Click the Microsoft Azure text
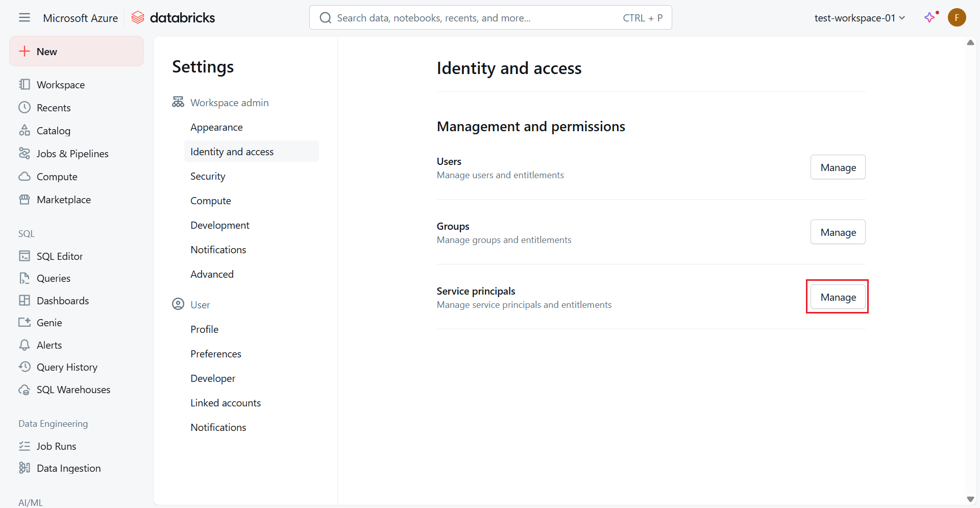This screenshot has height=508, width=980. pos(81,18)
